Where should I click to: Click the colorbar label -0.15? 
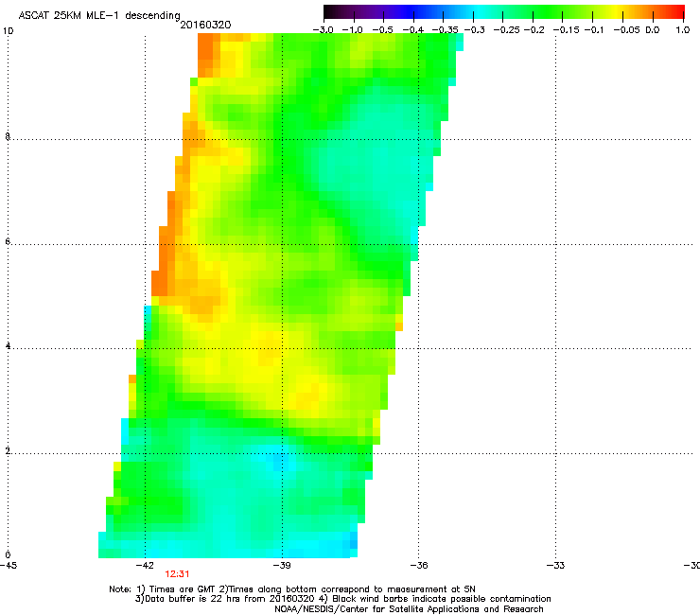pos(566,30)
